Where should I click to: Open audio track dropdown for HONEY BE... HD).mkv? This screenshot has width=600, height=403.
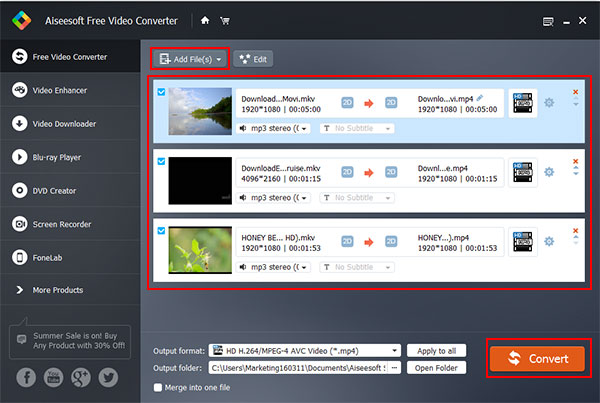274,267
